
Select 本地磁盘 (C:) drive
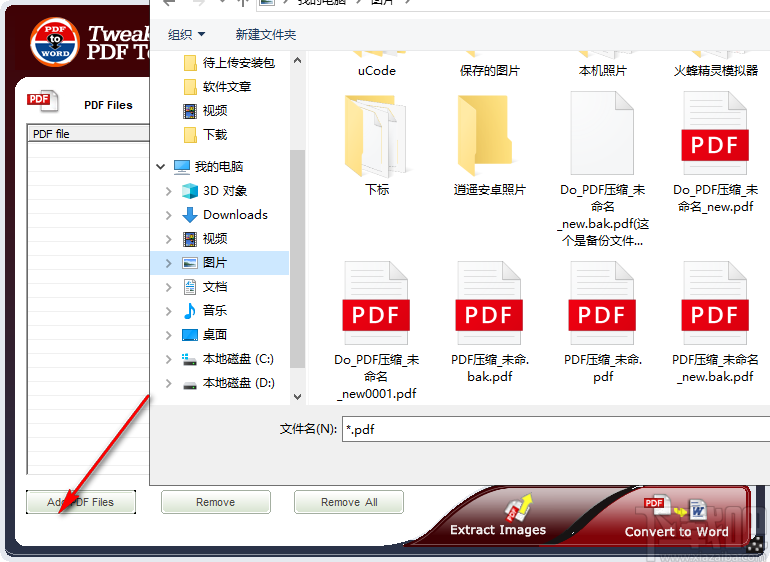tap(228, 359)
